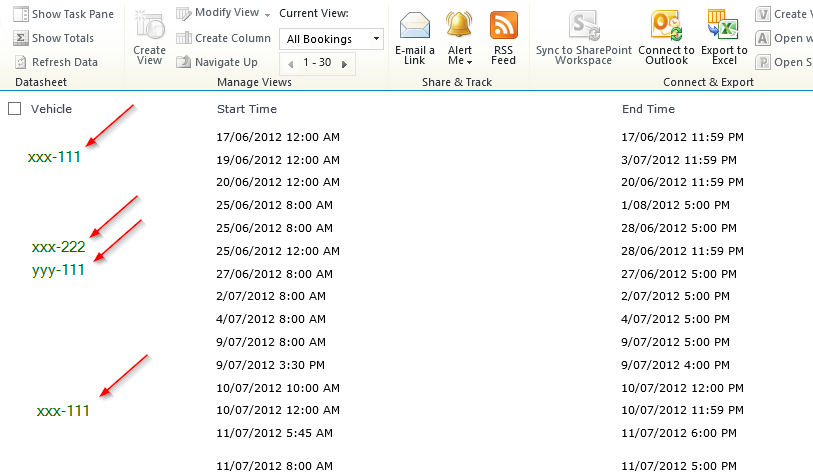Select start time 25/06/2012 12:00 AM

(x=278, y=251)
